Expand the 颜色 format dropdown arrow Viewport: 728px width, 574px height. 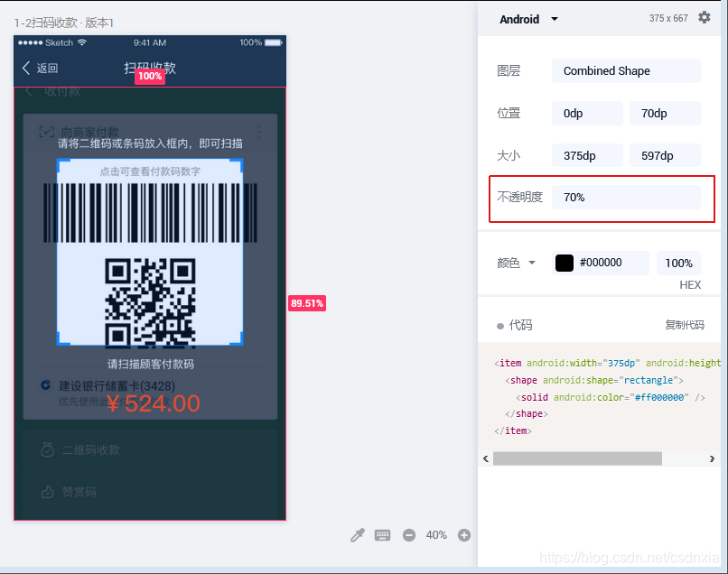tap(532, 263)
